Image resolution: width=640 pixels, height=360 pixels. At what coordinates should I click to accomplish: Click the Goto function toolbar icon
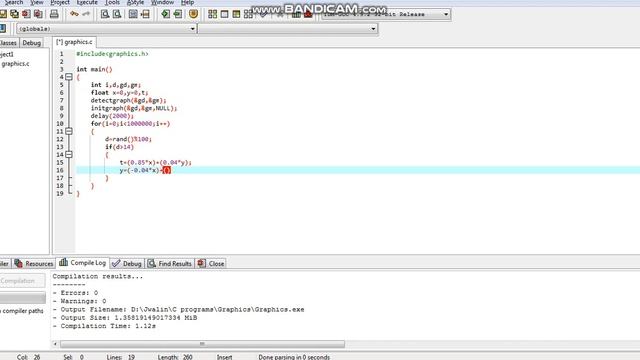pos(133,14)
